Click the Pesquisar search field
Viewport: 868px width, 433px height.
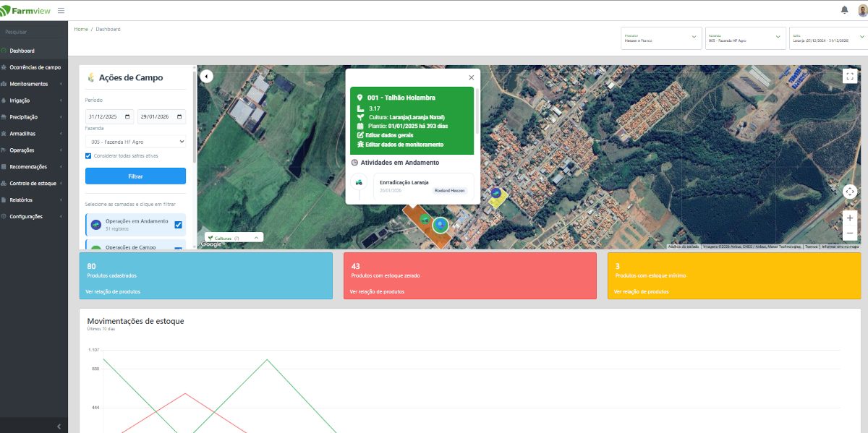tap(34, 33)
